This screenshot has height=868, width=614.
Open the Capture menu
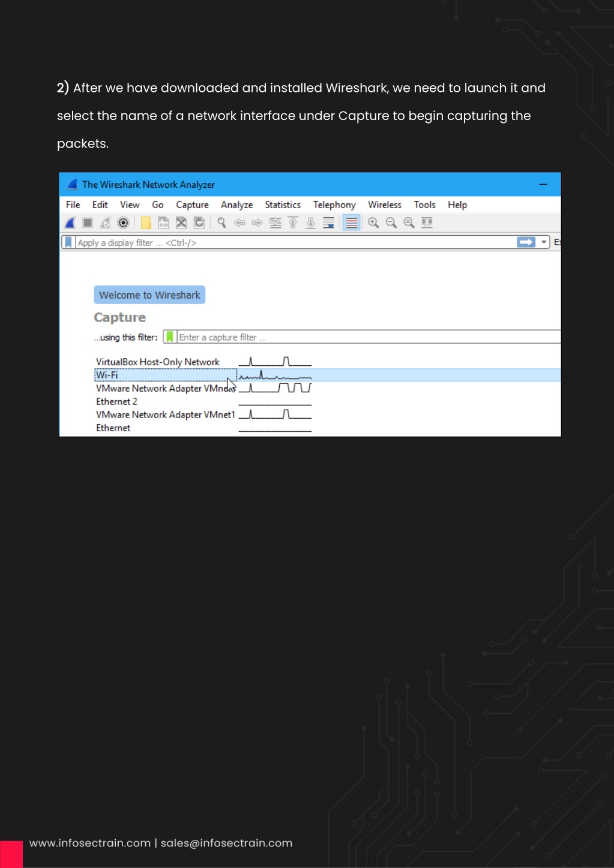(193, 205)
